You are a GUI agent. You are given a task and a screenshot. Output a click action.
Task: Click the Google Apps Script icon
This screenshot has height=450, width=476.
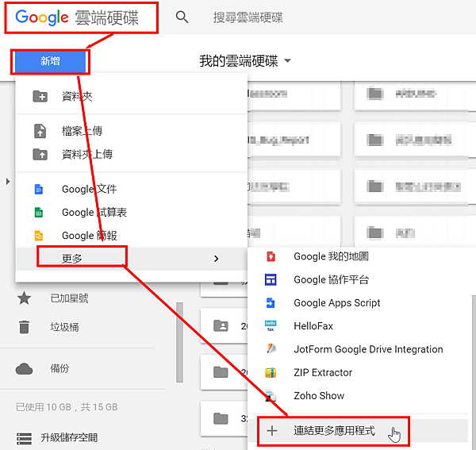tap(271, 303)
